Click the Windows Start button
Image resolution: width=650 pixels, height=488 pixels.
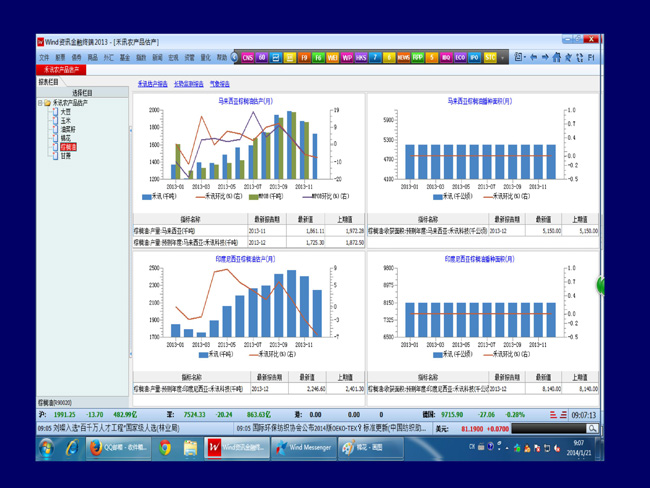tap(46, 448)
